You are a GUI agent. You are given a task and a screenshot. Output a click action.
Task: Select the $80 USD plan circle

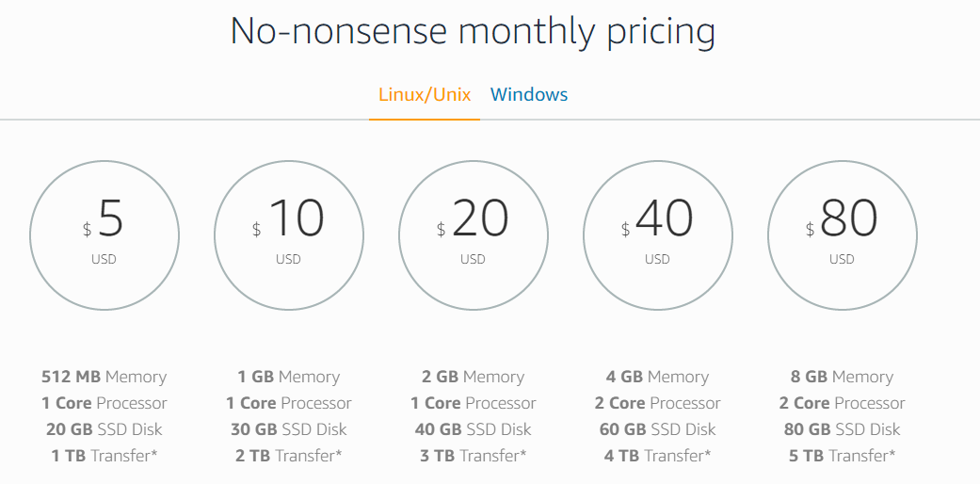click(x=842, y=235)
